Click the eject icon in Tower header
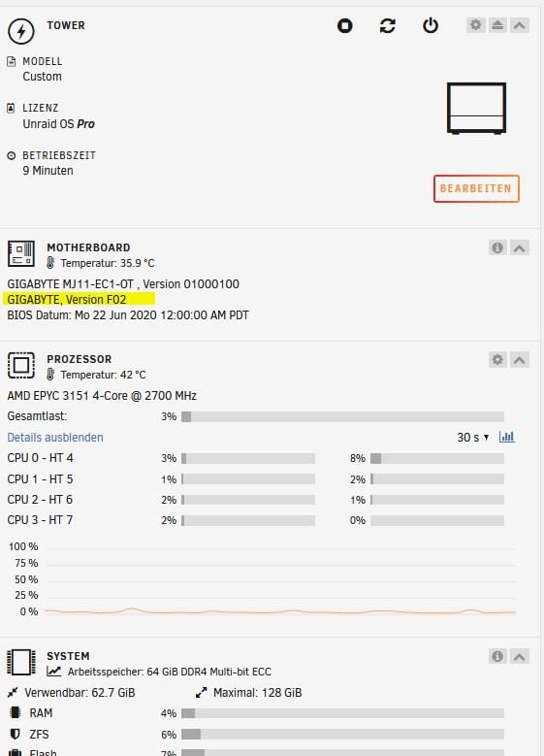 [497, 24]
